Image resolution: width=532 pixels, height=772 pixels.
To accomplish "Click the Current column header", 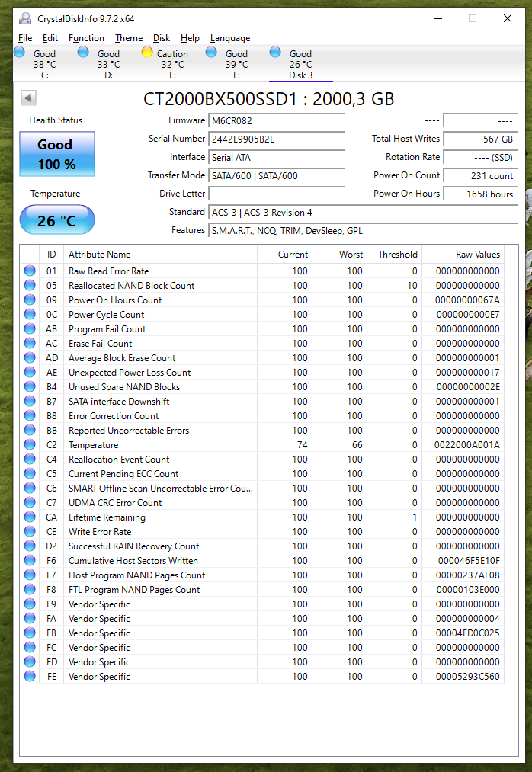I will click(x=285, y=255).
